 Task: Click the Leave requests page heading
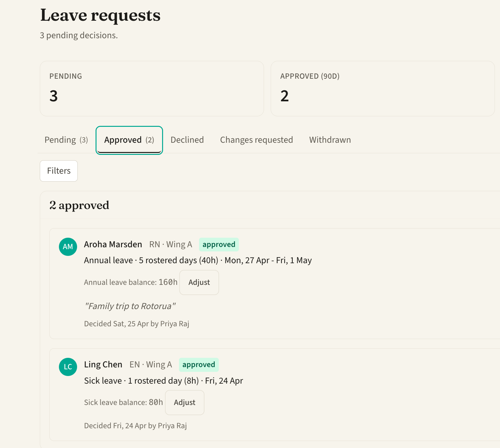(x=100, y=15)
